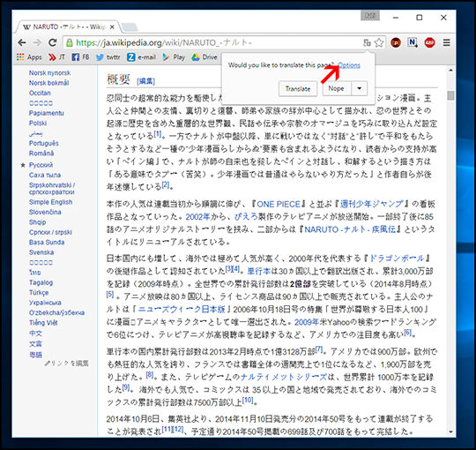Screen dimensions: 476x450
Task: Open the ナルティメットシリーズ link
Action: [x=284, y=377]
